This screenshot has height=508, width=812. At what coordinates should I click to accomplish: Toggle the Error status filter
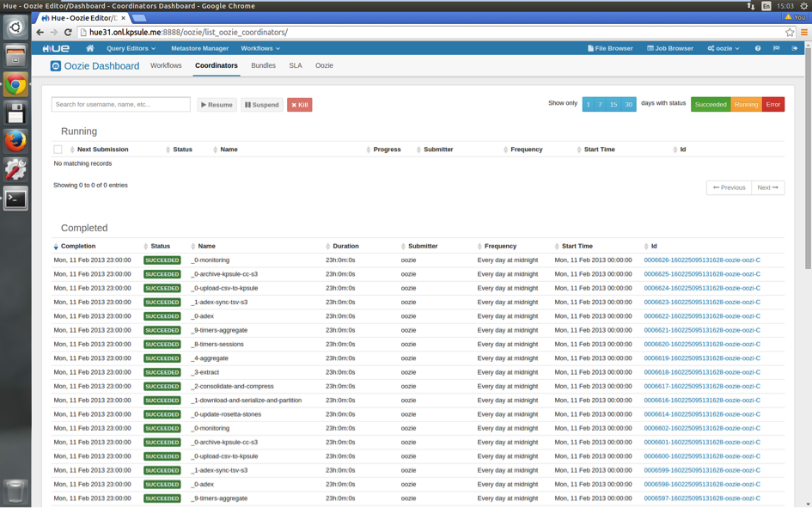[x=773, y=104]
